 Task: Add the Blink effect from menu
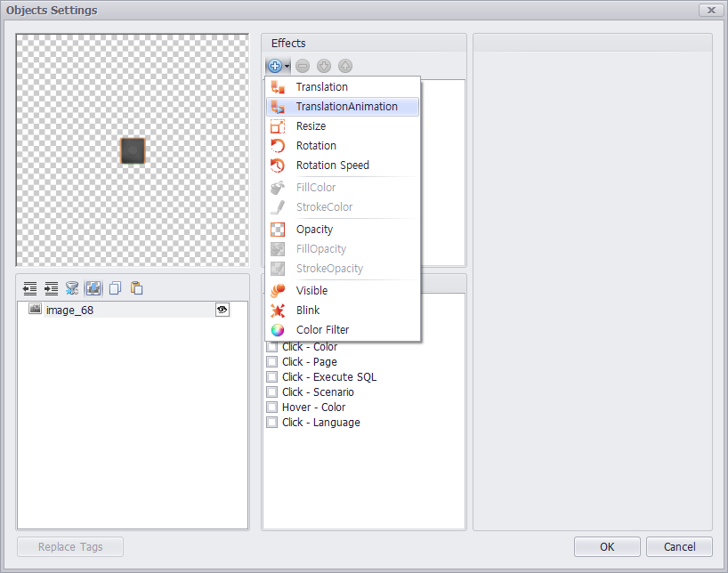coord(308,311)
